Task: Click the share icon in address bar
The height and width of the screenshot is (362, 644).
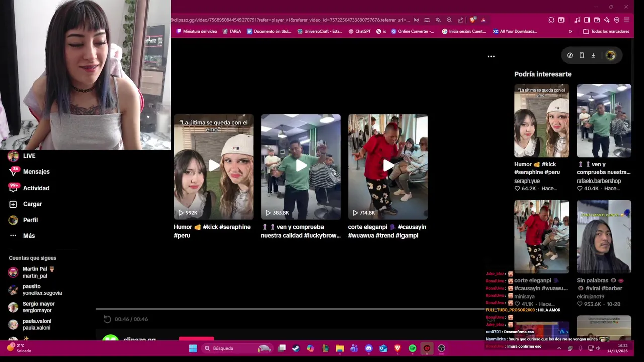Action: [460, 20]
